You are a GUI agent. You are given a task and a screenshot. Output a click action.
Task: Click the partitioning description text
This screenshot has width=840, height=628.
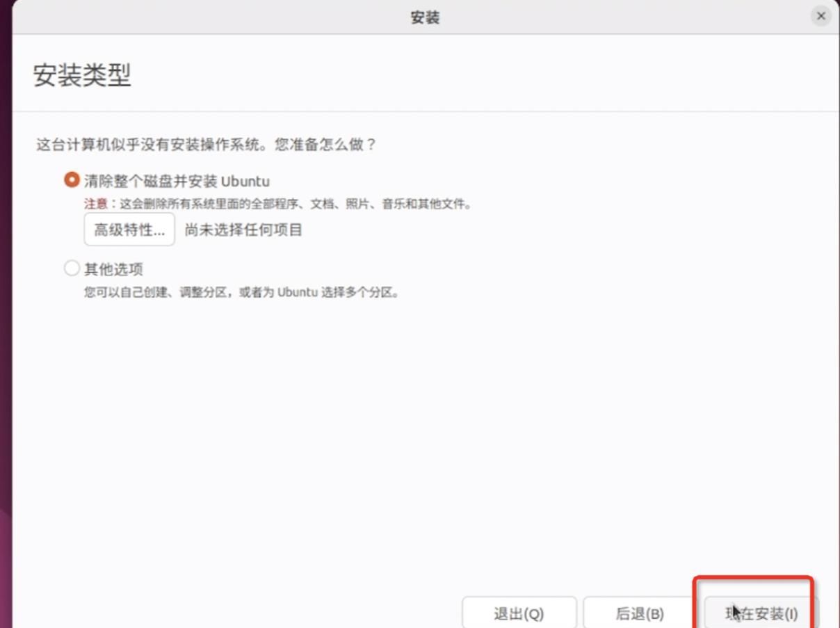tap(240, 291)
